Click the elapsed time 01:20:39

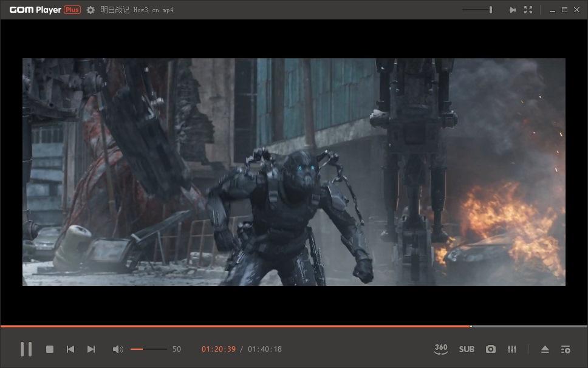click(219, 349)
